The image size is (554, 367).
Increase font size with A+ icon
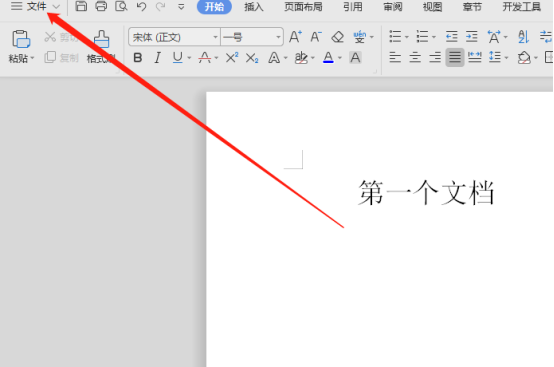(295, 37)
